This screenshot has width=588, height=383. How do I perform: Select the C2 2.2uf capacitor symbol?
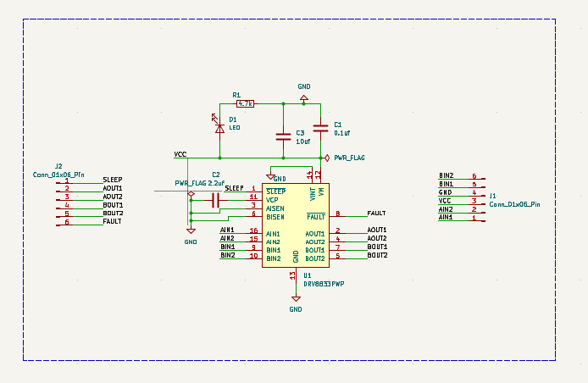[215, 200]
